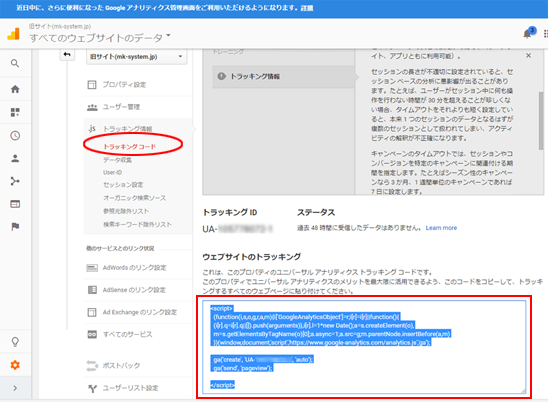Select 参照元除外リスト submenu item

[x=126, y=211]
